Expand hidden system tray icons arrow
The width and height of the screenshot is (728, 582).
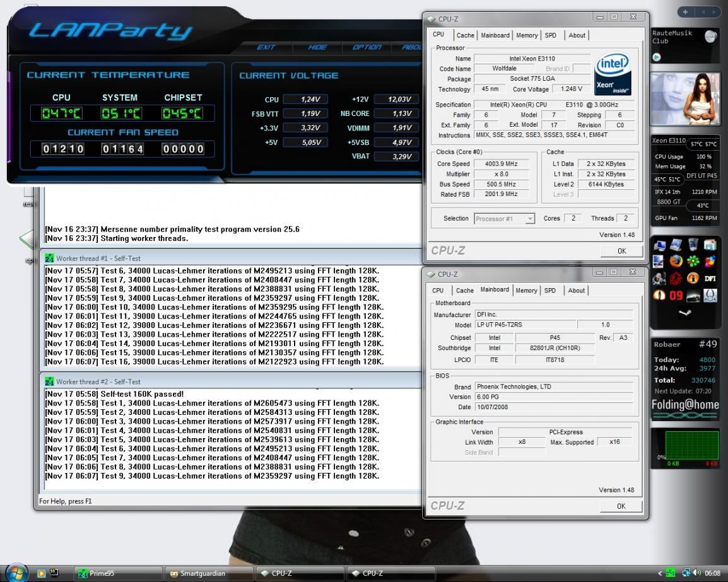(660, 573)
